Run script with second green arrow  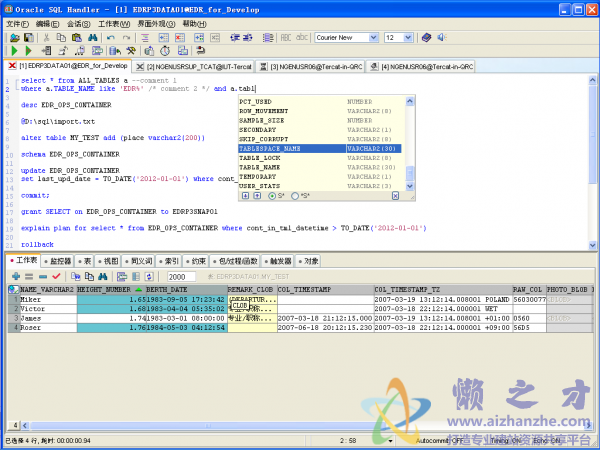pyautogui.click(x=28, y=51)
